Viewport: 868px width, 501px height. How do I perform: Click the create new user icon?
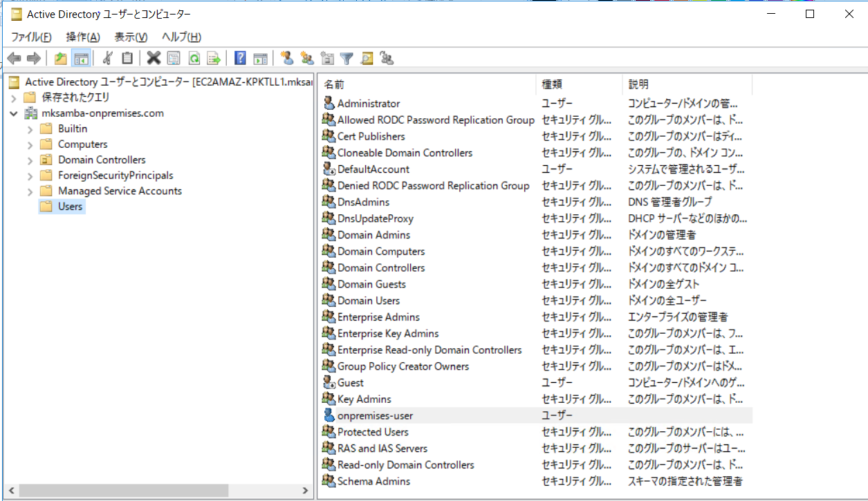coord(287,58)
